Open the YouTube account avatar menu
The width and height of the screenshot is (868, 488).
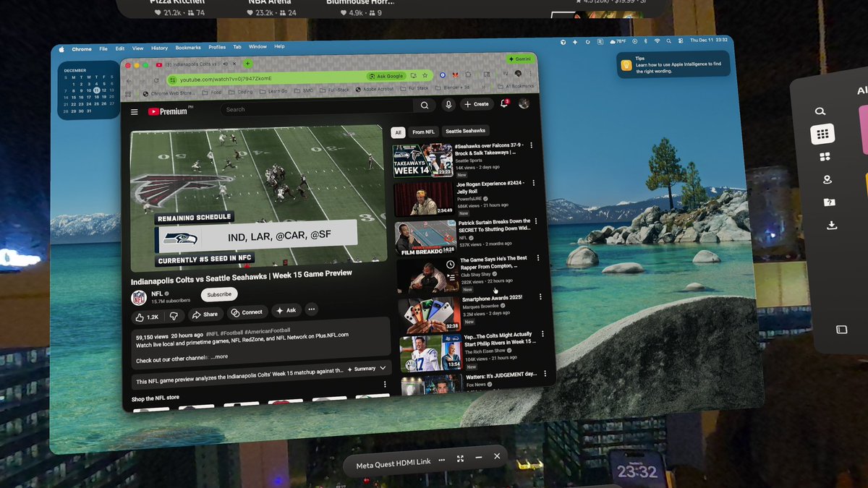pyautogui.click(x=524, y=103)
